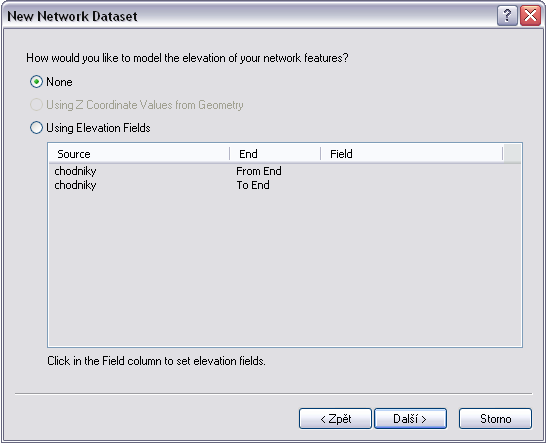The width and height of the screenshot is (548, 443).
Task: Cancel the wizard with Storno
Action: 496,419
